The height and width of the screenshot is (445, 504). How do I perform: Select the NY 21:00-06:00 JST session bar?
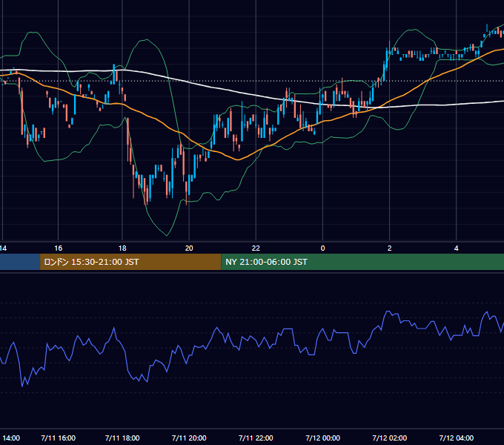click(x=362, y=262)
